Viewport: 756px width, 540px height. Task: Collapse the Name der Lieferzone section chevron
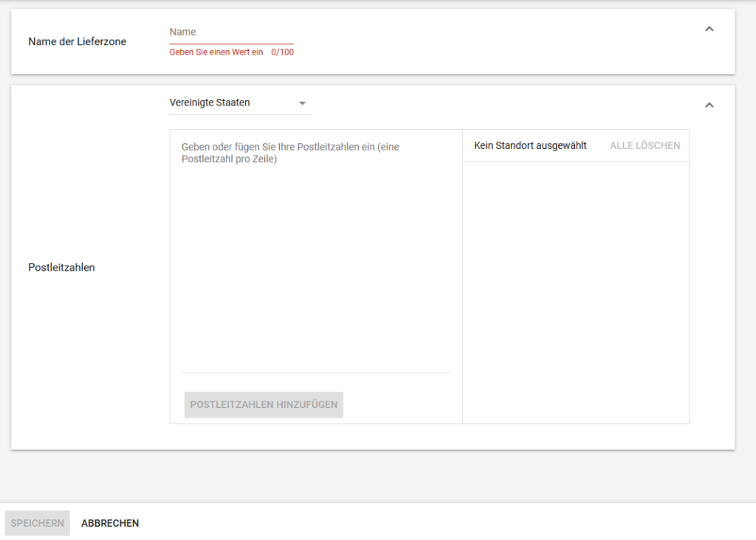coord(709,30)
